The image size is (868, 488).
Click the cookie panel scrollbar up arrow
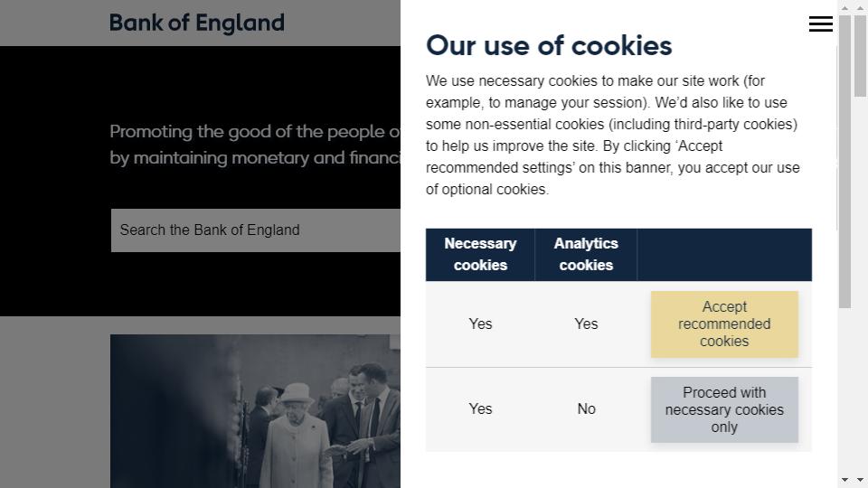point(844,8)
